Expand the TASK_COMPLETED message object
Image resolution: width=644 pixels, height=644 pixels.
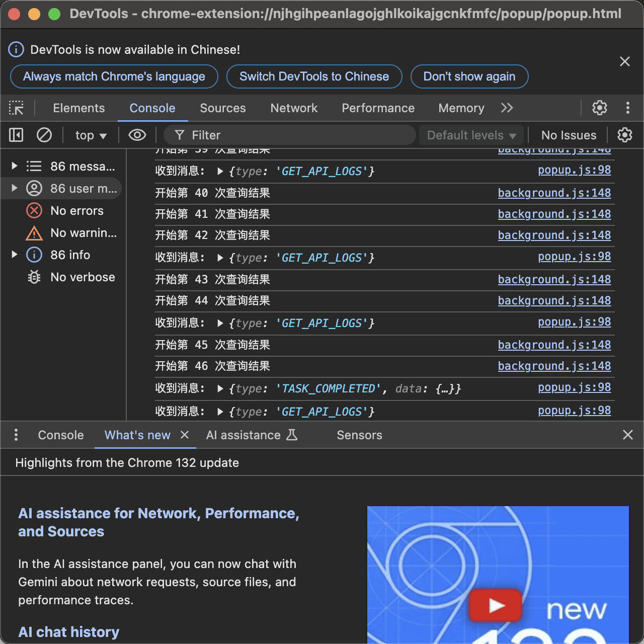pyautogui.click(x=220, y=388)
